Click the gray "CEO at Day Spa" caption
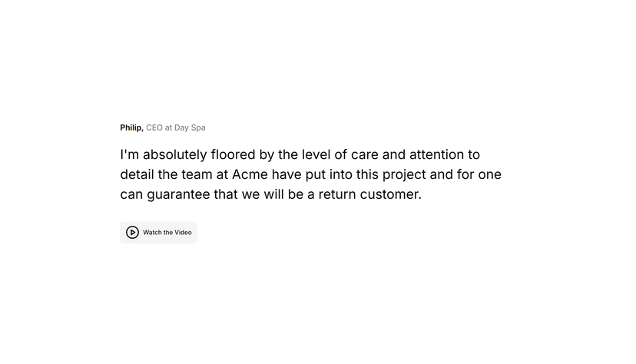The width and height of the screenshot is (636, 364). click(x=176, y=127)
